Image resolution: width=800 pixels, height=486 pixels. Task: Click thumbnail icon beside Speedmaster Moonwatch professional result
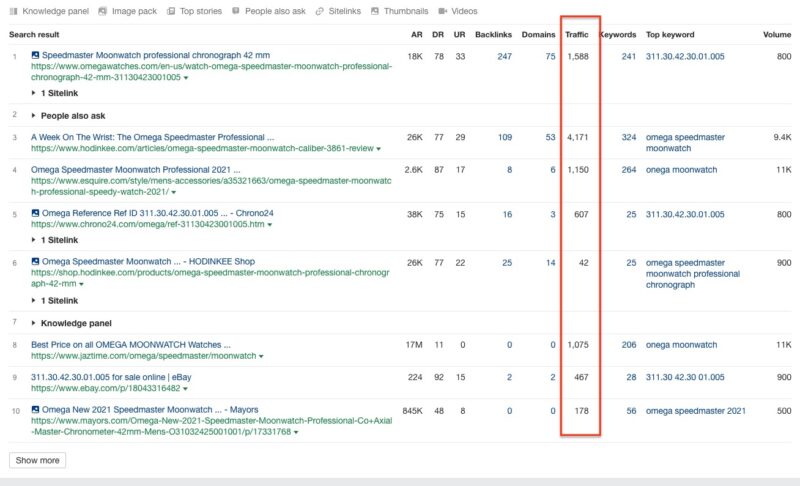coord(35,55)
